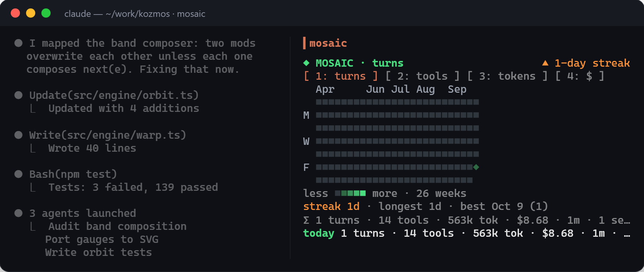
Task: Click the window title 'claude — ~/work/kozmos · mosaic'
Action: click(135, 14)
